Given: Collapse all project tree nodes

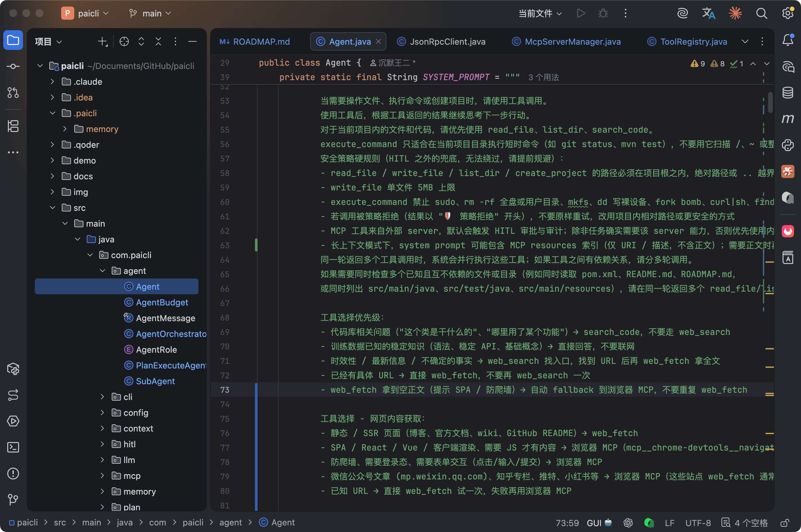Looking at the screenshot, I should [158, 41].
